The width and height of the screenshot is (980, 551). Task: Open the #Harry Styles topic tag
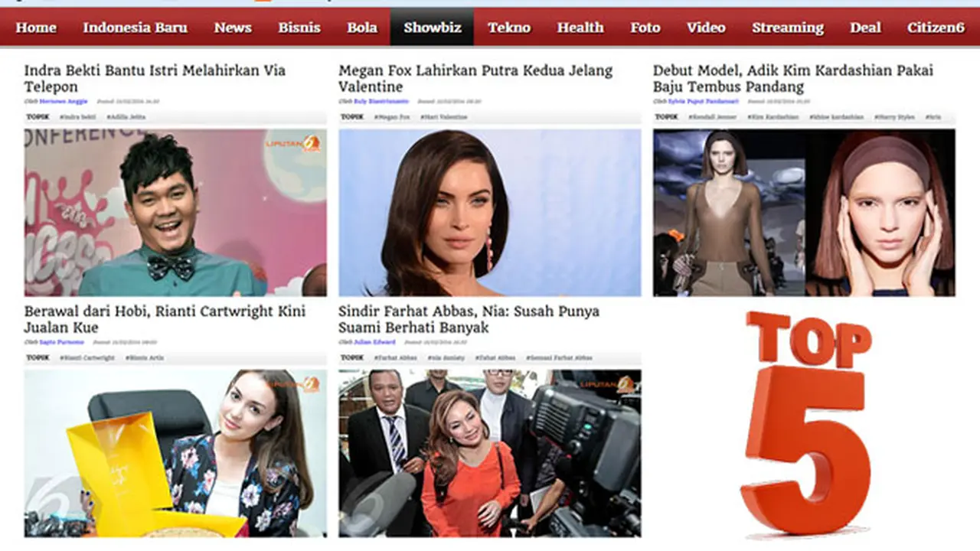[895, 117]
